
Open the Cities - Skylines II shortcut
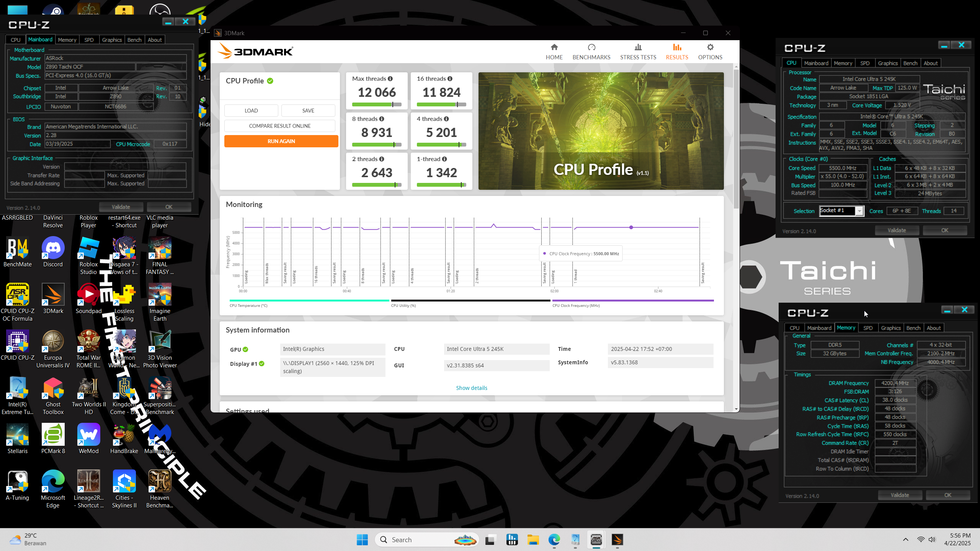click(124, 489)
